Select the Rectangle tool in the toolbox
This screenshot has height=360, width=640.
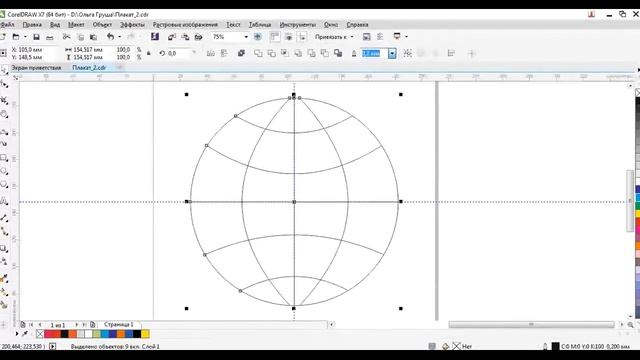[4, 158]
